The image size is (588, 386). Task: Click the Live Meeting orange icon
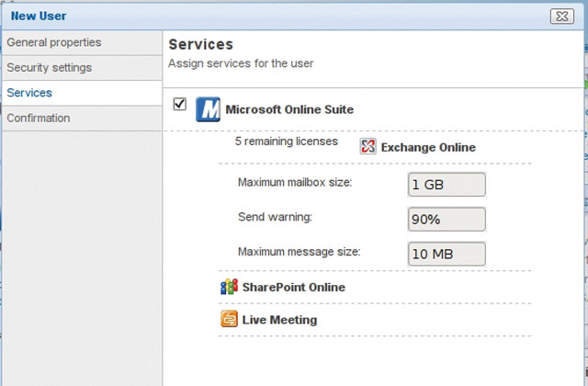click(x=229, y=319)
